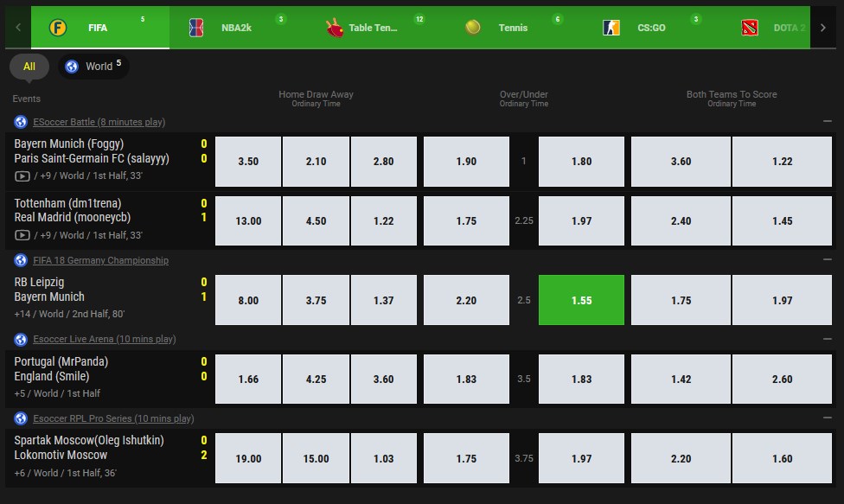Screen dimensions: 844x504
Task: Collapse the FIFA 18 Germany Championship section
Action: tap(828, 259)
